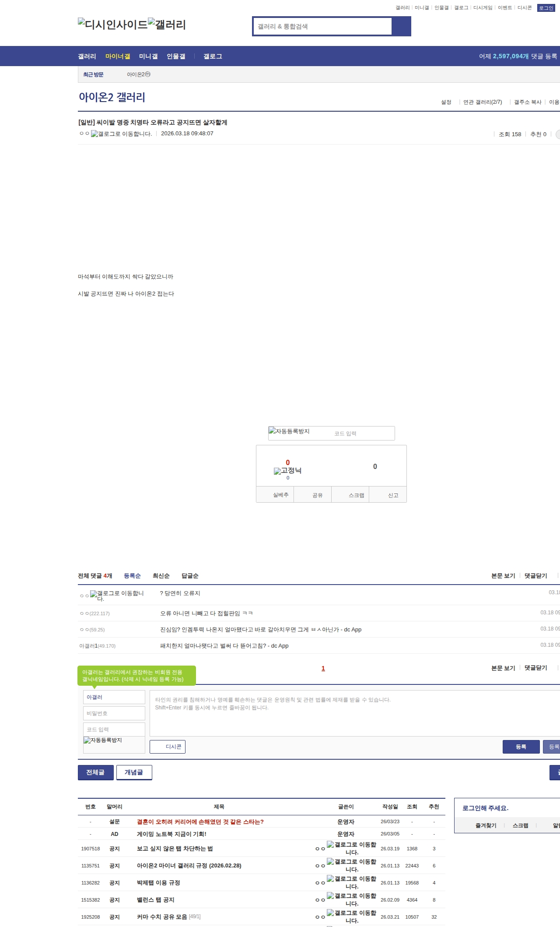Sort comments by 등록순
The height and width of the screenshot is (927, 560).
point(132,576)
